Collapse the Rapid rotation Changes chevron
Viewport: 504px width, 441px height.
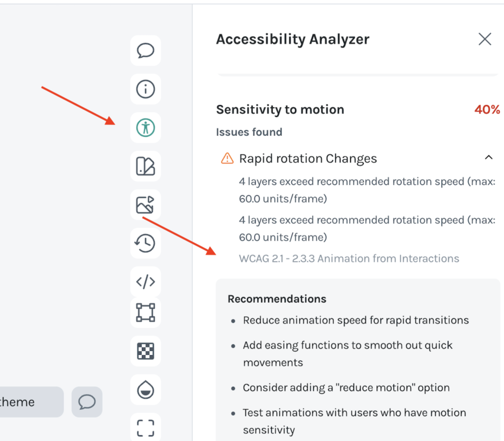point(489,158)
